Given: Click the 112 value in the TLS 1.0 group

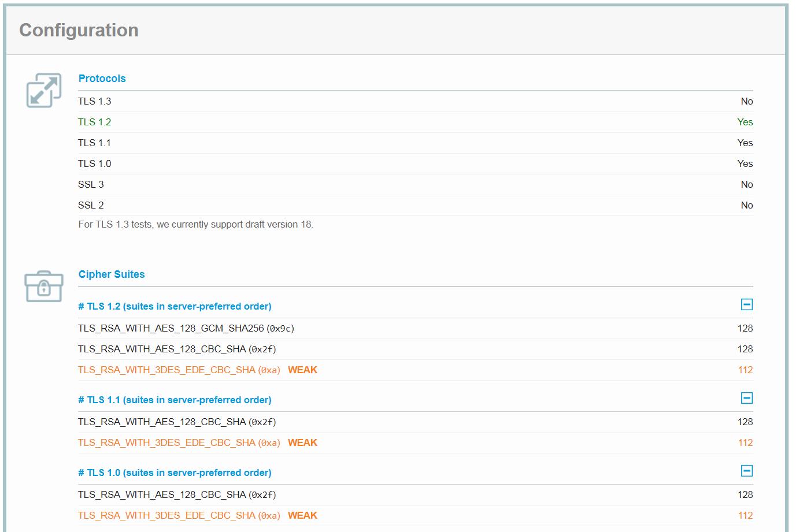Looking at the screenshot, I should (x=745, y=515).
